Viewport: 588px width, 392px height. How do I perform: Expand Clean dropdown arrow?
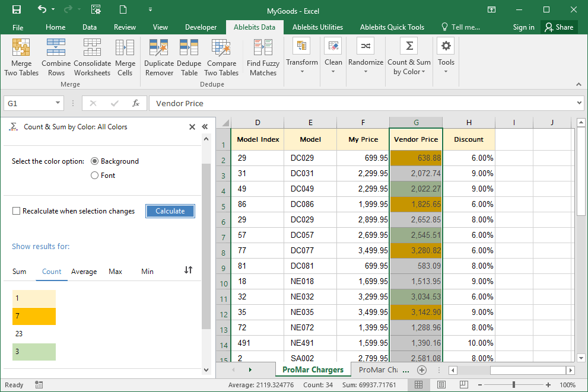tap(333, 71)
